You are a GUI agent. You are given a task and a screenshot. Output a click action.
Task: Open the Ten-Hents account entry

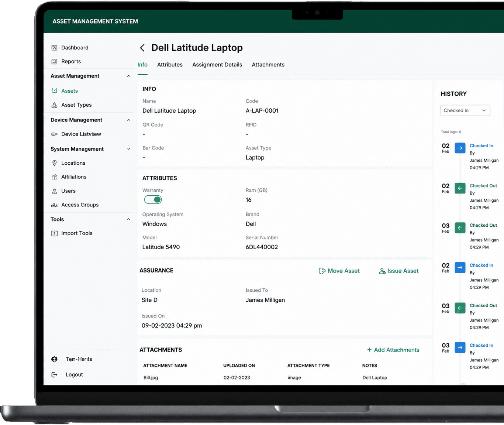click(x=79, y=359)
